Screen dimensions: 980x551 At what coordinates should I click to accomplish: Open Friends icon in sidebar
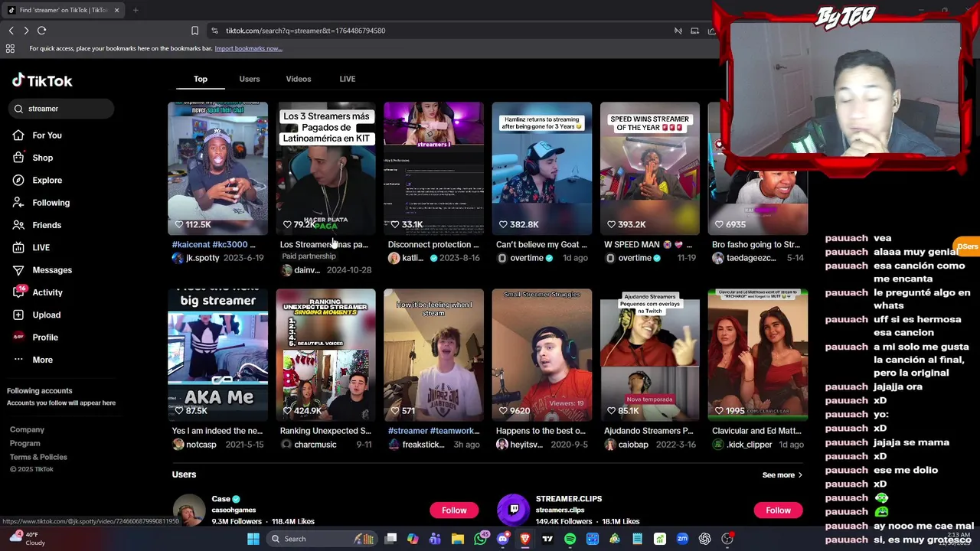[18, 225]
